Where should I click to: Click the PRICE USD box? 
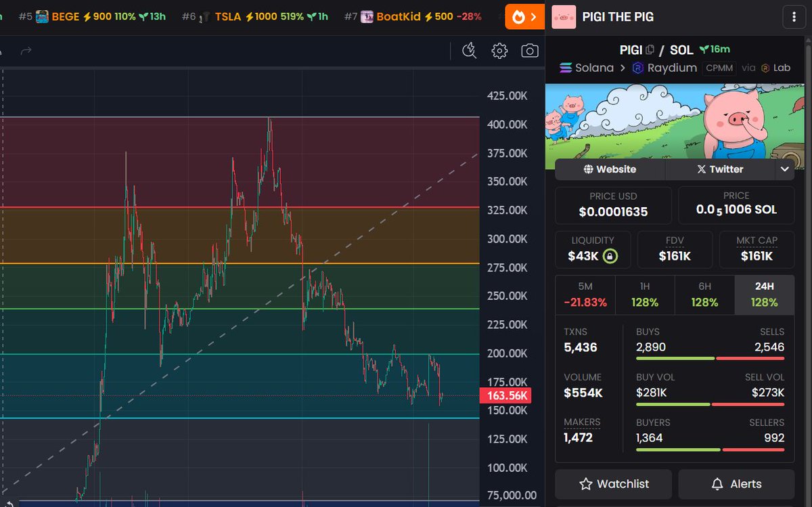613,205
